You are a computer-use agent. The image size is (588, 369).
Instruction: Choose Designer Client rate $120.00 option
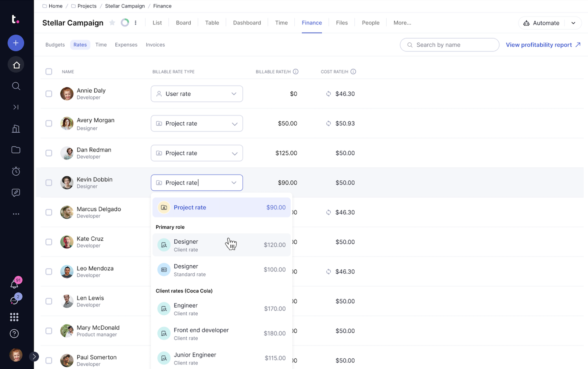pos(221,245)
